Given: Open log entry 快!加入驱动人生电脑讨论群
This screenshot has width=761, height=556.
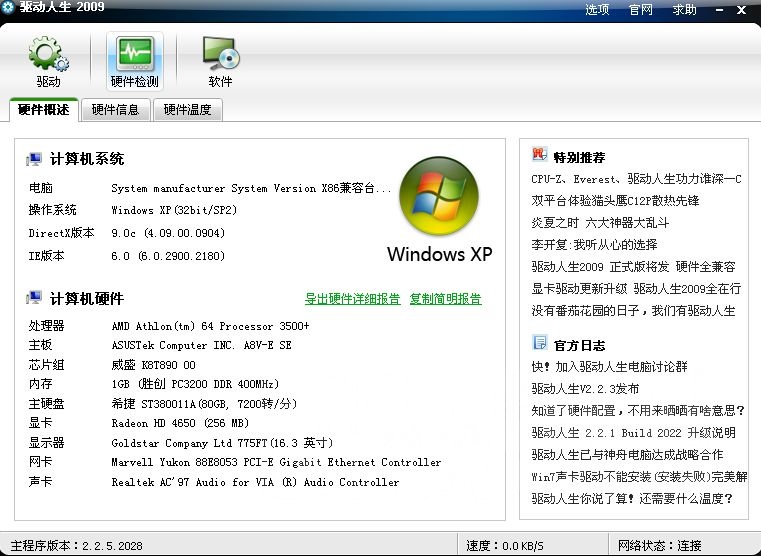Looking at the screenshot, I should click(610, 367).
